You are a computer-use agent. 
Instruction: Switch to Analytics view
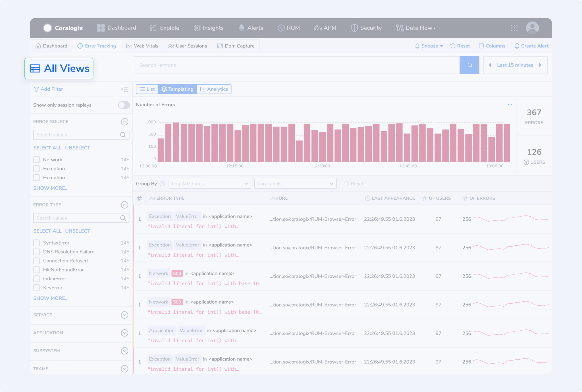(x=214, y=89)
